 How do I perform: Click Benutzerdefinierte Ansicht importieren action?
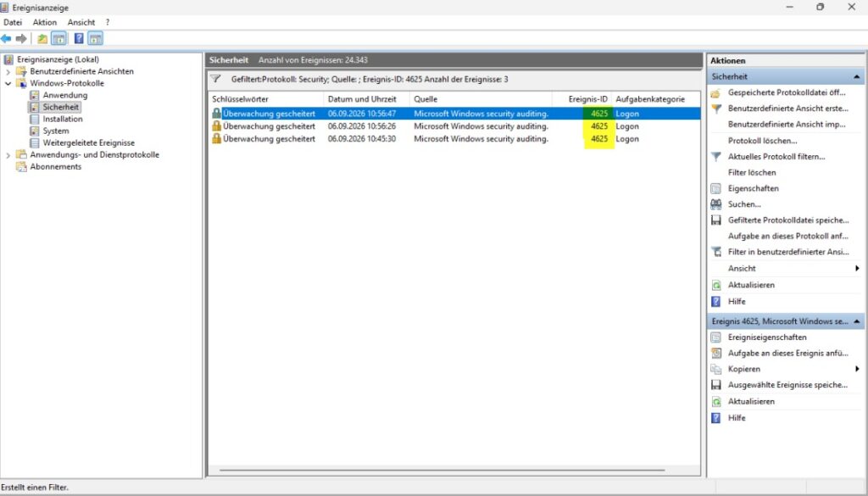pos(787,125)
